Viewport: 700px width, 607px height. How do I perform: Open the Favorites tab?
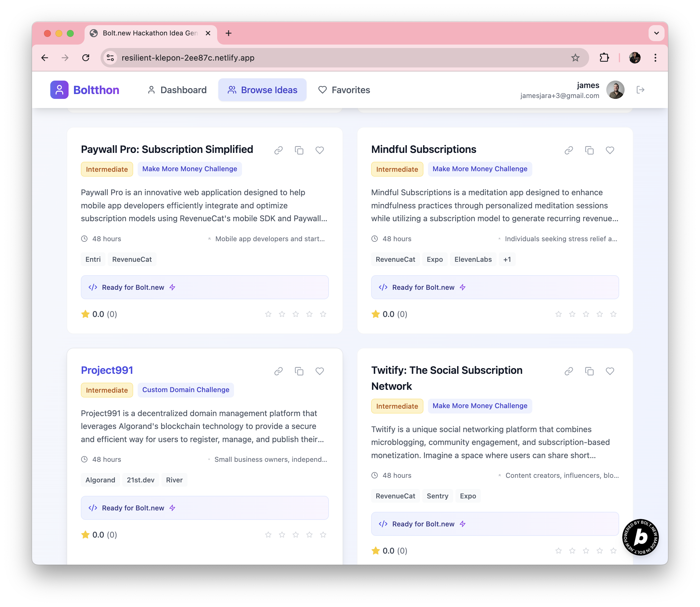point(344,90)
